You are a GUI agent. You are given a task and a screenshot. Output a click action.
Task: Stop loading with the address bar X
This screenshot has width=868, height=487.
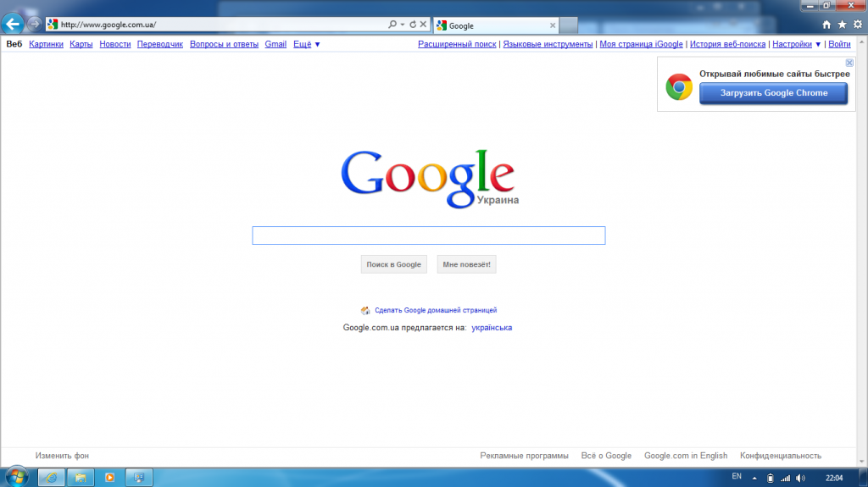click(x=423, y=25)
